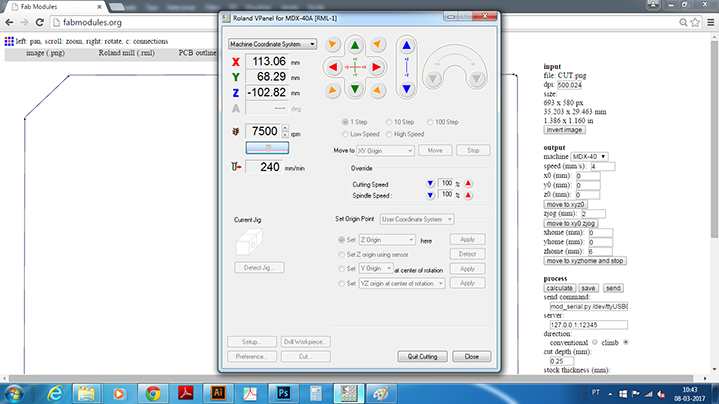Jog Y axis back with green down arrow
Image resolution: width=719 pixels, height=404 pixels.
point(355,89)
